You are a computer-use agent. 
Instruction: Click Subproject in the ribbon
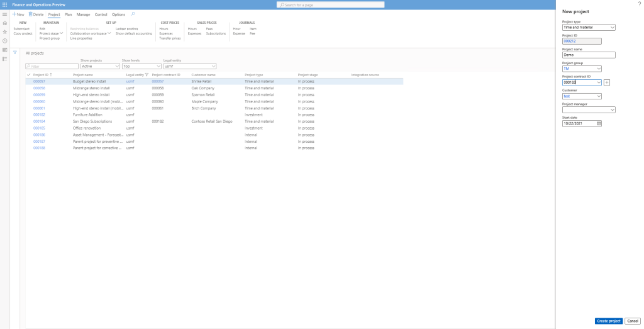[21, 29]
